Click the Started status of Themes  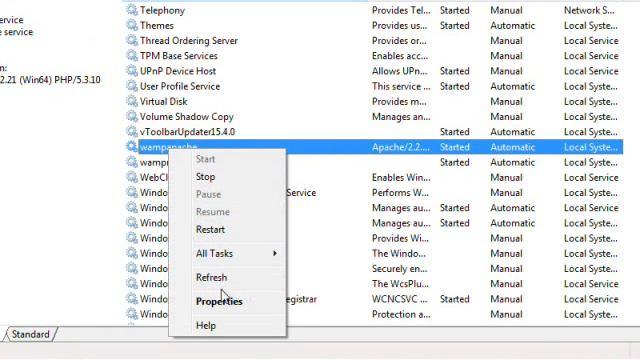454,25
